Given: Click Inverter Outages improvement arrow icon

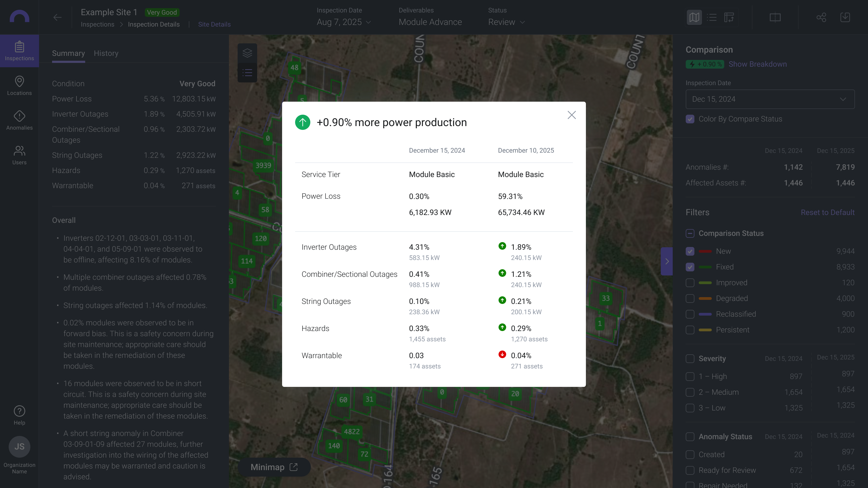Looking at the screenshot, I should pos(502,246).
